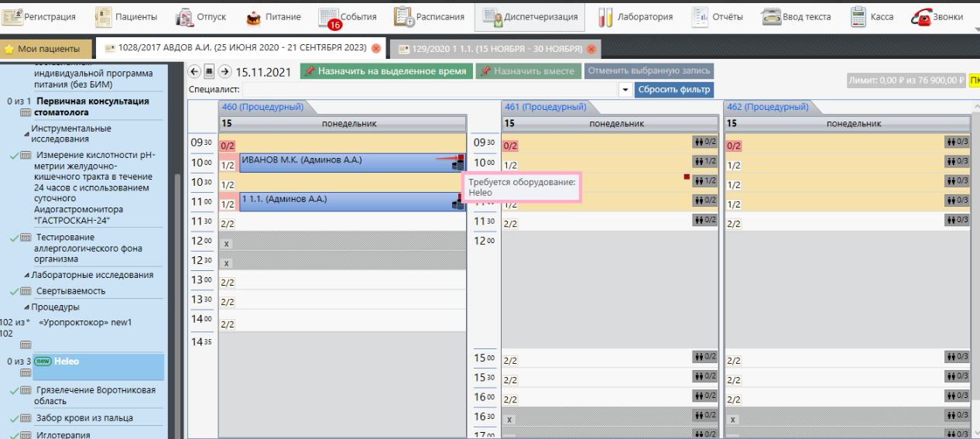980x439 pixels.
Task: Click x mark on 12:00 slot in room 460
Action: click(x=227, y=243)
